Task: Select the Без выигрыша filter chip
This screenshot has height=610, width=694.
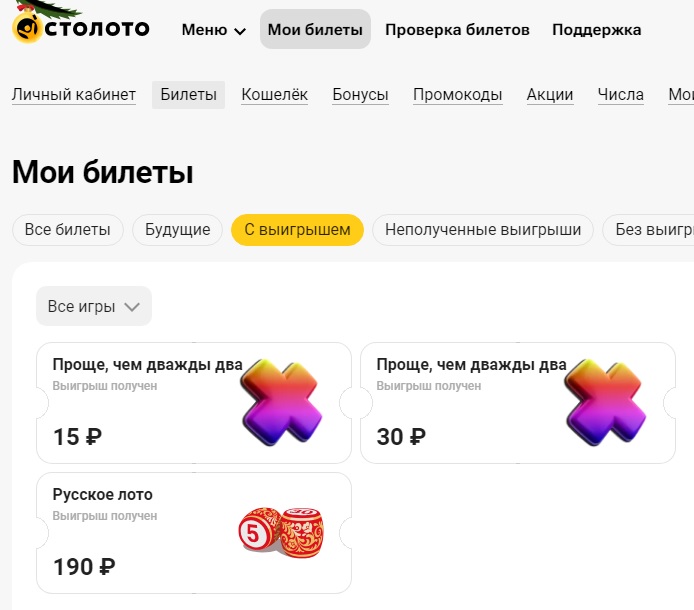Action: click(x=648, y=230)
